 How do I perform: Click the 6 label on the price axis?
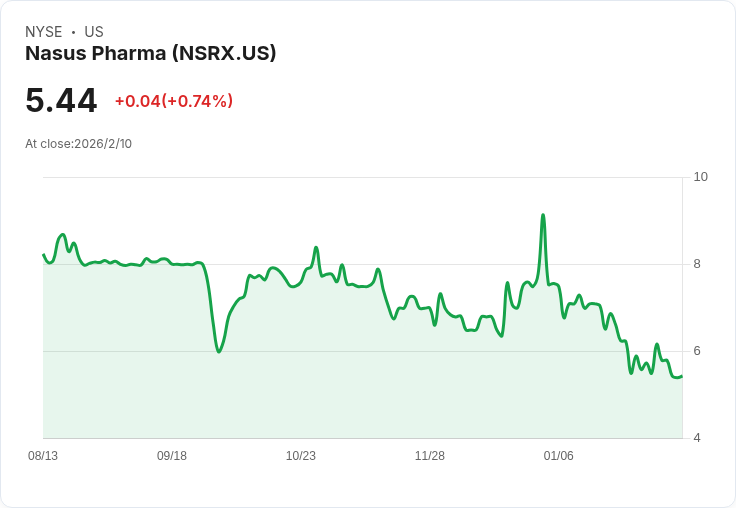(x=697, y=351)
